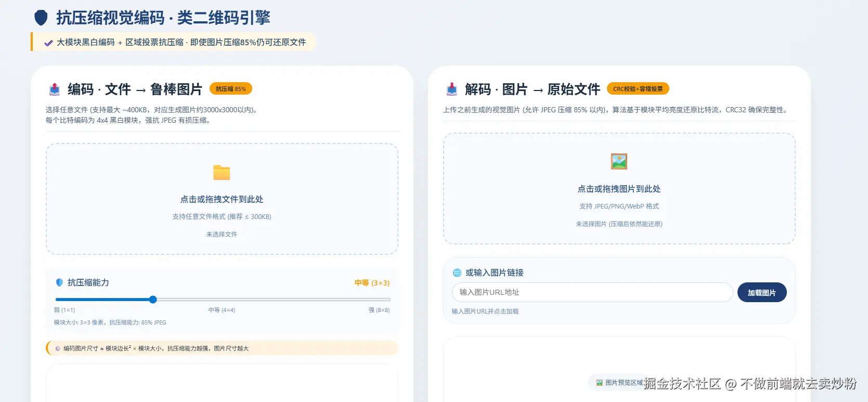Click the 抗压缩能力 label
Viewport: 868px width, 402px height.
(x=88, y=282)
